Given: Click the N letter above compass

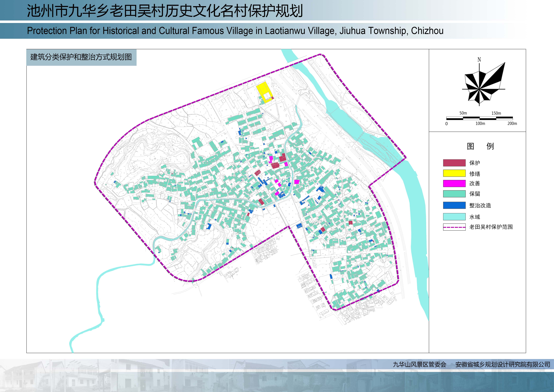Looking at the screenshot, I should pyautogui.click(x=479, y=60).
